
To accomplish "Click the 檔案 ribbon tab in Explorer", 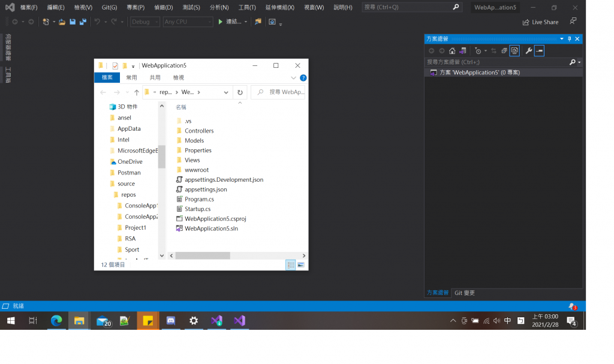I will pyautogui.click(x=107, y=77).
